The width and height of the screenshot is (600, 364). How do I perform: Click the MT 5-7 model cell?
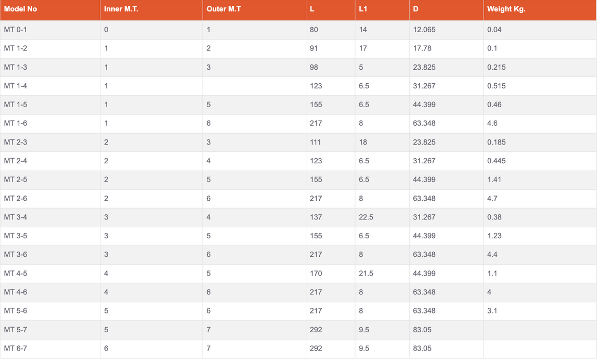tap(15, 329)
